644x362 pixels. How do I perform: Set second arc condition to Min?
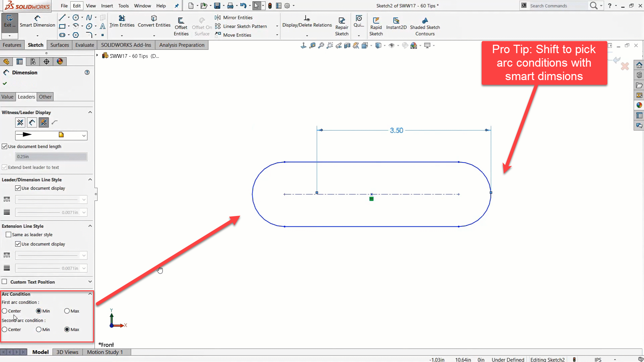click(x=39, y=329)
